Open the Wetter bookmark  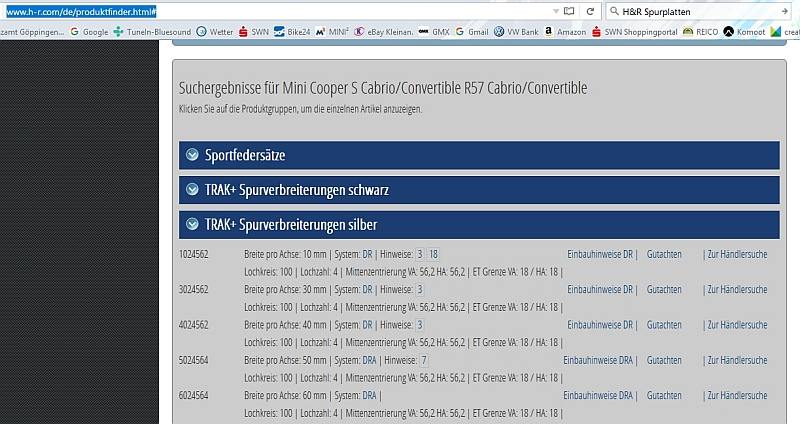[x=216, y=32]
